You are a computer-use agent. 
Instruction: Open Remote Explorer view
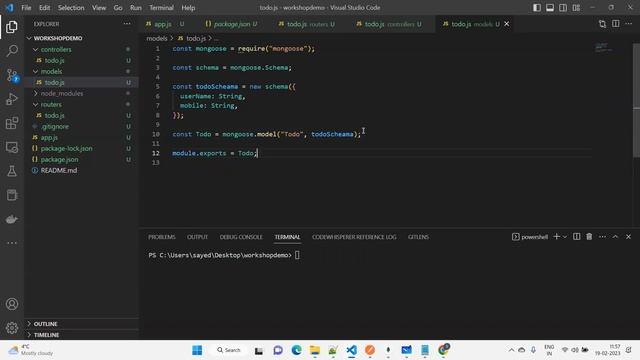pos(12,147)
